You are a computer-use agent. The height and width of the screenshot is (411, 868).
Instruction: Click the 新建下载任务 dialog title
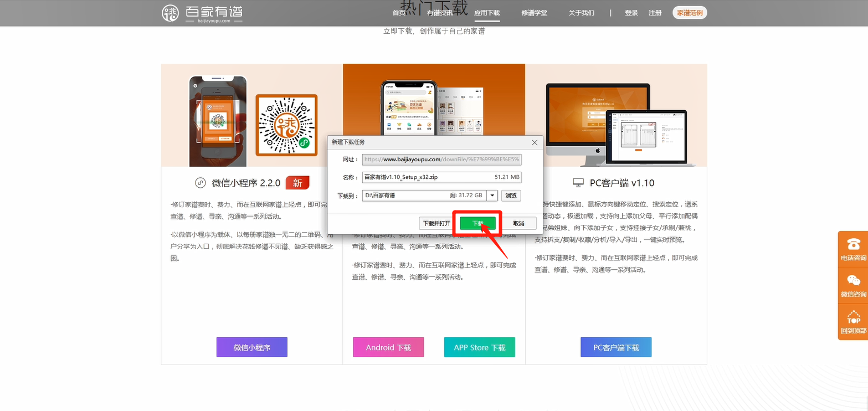point(348,142)
